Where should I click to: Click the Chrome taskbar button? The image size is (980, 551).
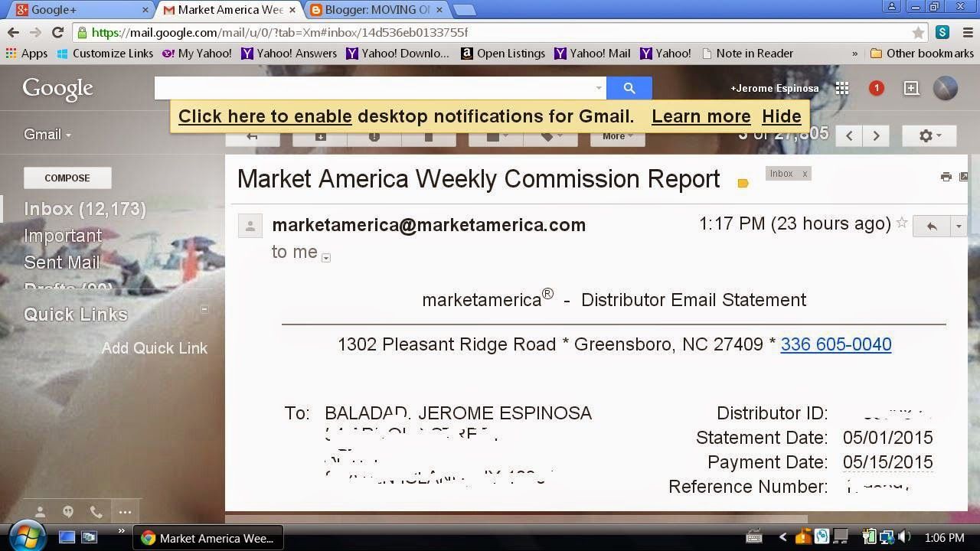[209, 538]
